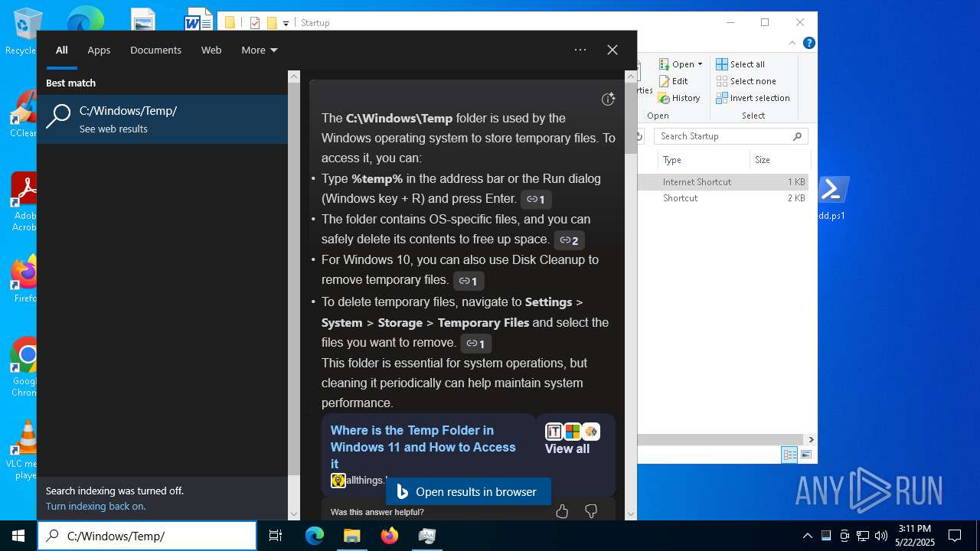
Task: Click Select none in Explorer ribbon
Action: tap(746, 81)
